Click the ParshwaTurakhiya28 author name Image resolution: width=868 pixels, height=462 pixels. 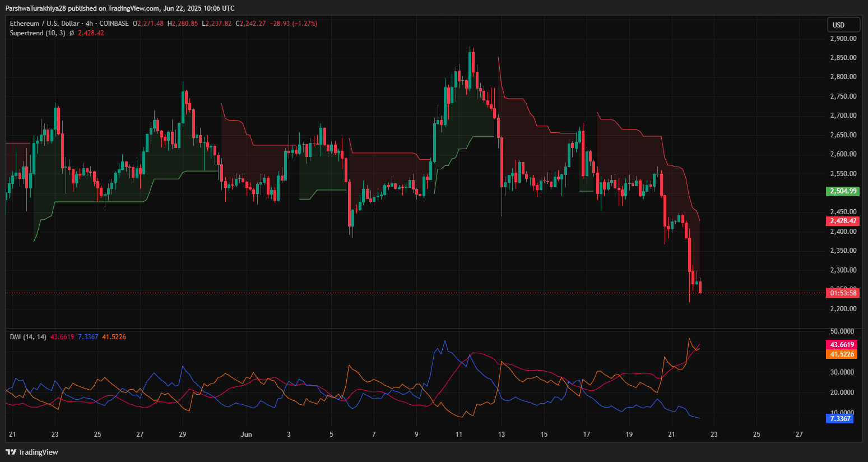pyautogui.click(x=35, y=8)
